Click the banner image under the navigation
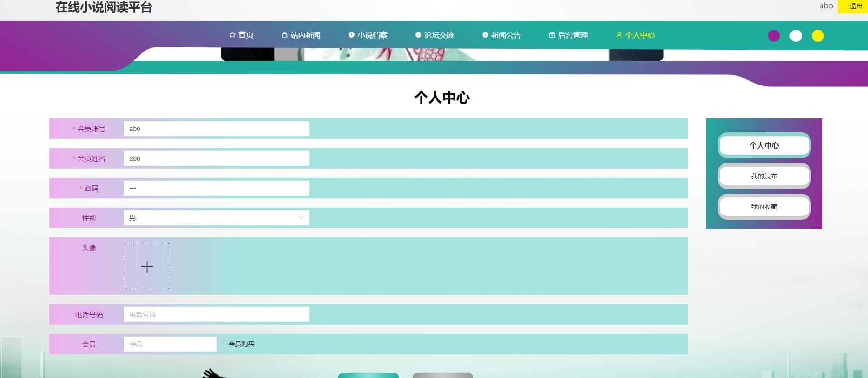The width and height of the screenshot is (868, 378). click(x=442, y=54)
